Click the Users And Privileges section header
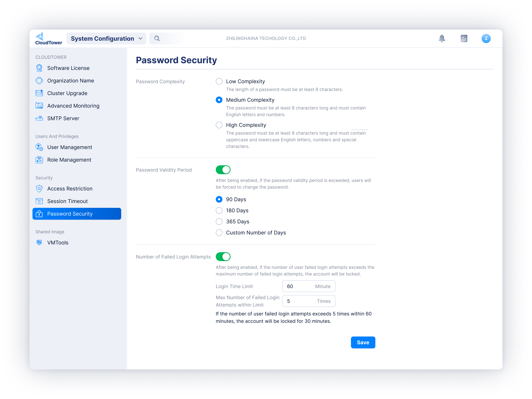Image resolution: width=532 pixels, height=399 pixels. [x=57, y=136]
